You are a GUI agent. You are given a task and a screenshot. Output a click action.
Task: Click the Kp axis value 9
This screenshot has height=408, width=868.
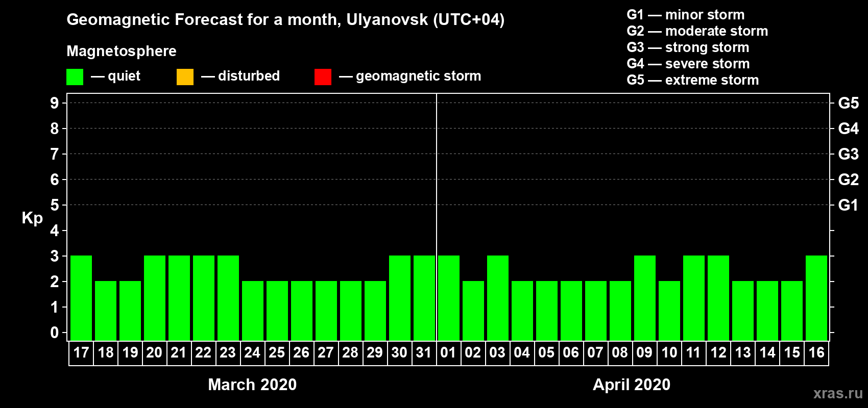point(55,103)
